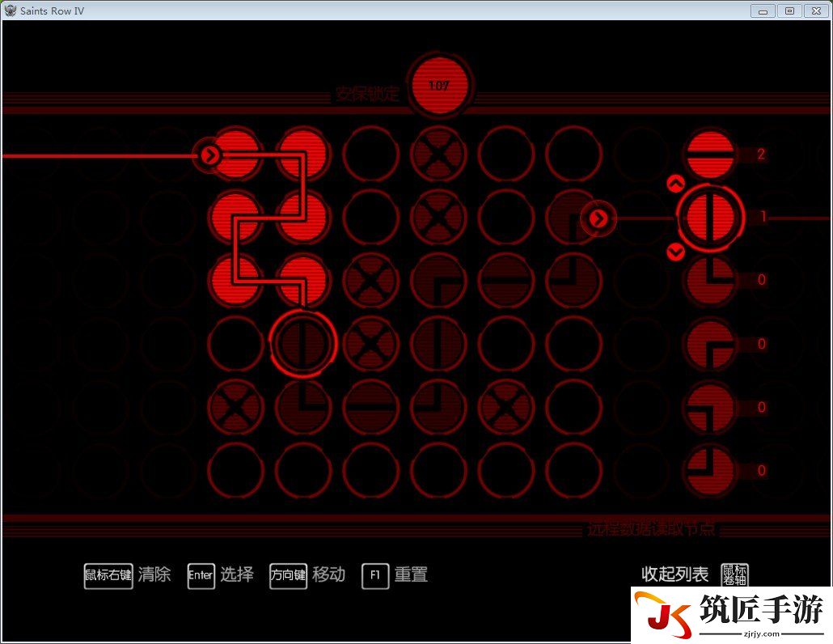Screen dimensions: 833x644
Task: Click the horizontal-line node in the fifth row
Action: [371, 408]
